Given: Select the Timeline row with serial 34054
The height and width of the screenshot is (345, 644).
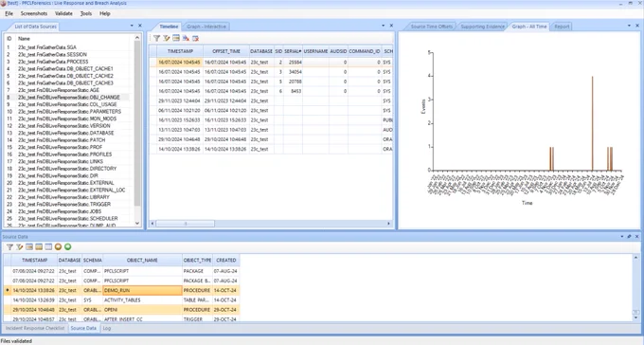Looking at the screenshot, I should 271,72.
